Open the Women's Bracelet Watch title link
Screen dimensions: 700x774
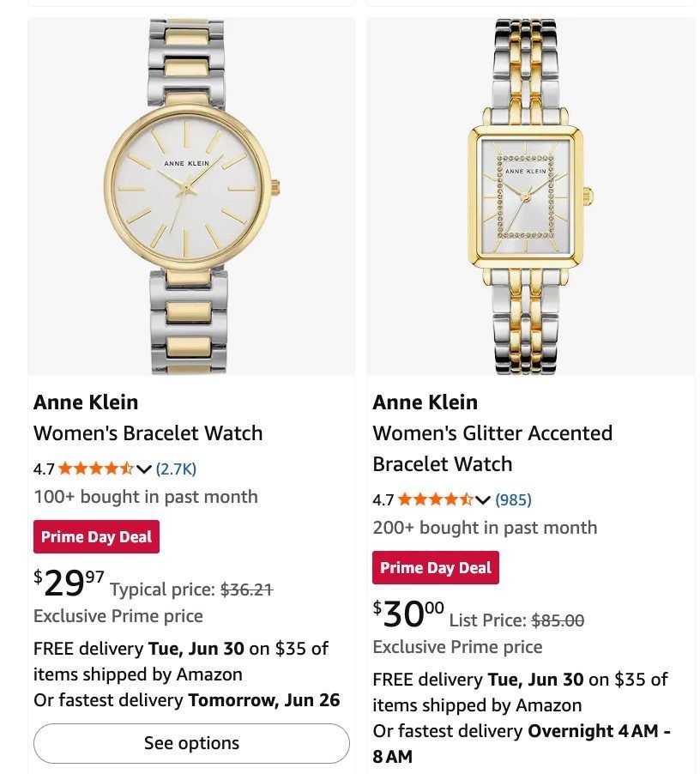tap(148, 432)
